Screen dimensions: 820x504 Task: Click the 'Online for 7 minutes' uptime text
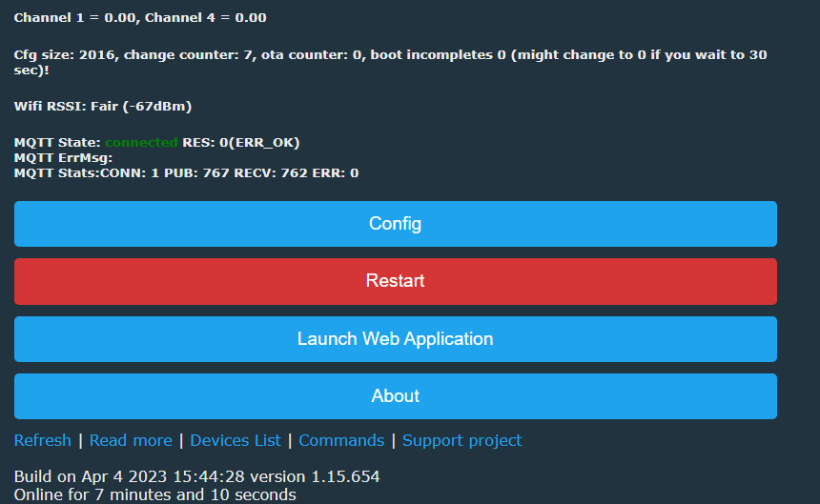point(154,494)
